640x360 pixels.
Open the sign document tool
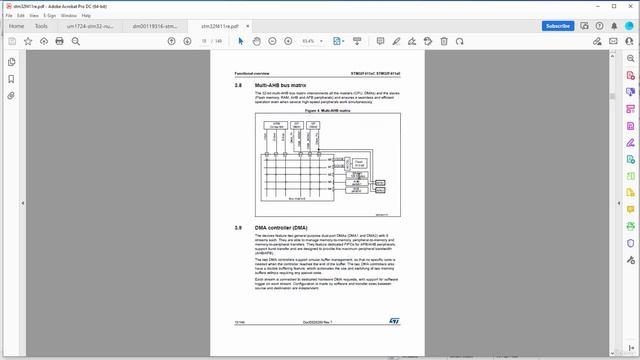412,41
